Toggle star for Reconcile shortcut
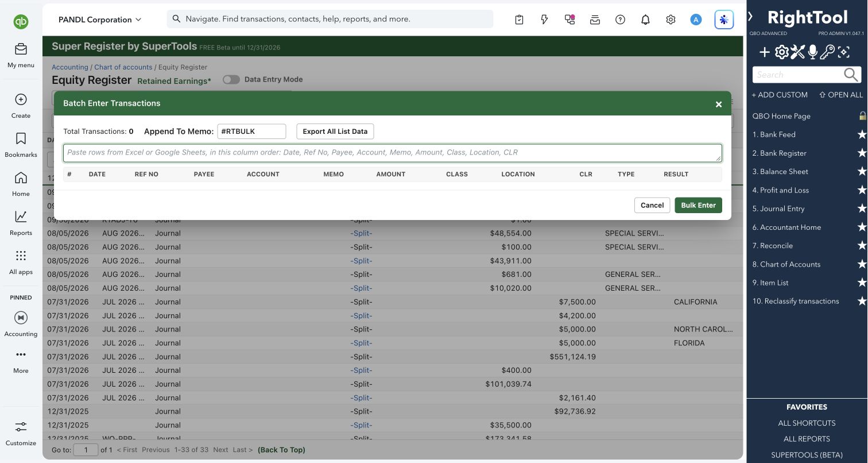This screenshot has width=868, height=463. (x=862, y=245)
